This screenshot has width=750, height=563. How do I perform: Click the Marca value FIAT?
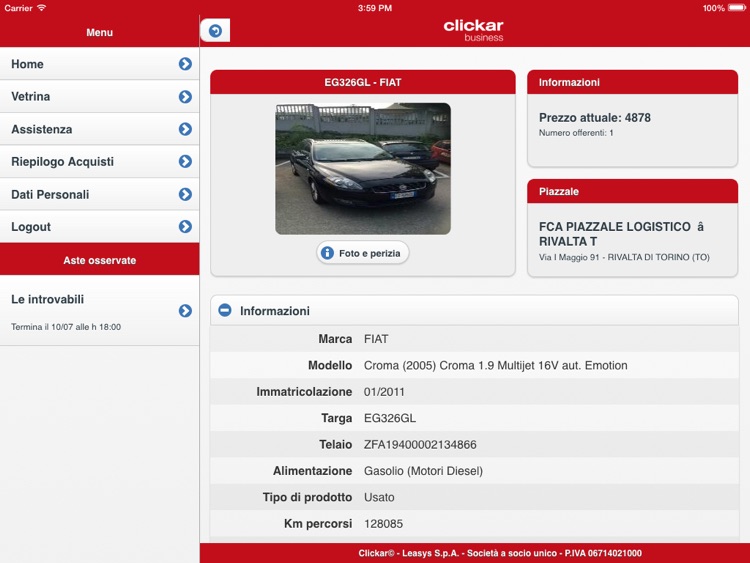[x=376, y=339]
